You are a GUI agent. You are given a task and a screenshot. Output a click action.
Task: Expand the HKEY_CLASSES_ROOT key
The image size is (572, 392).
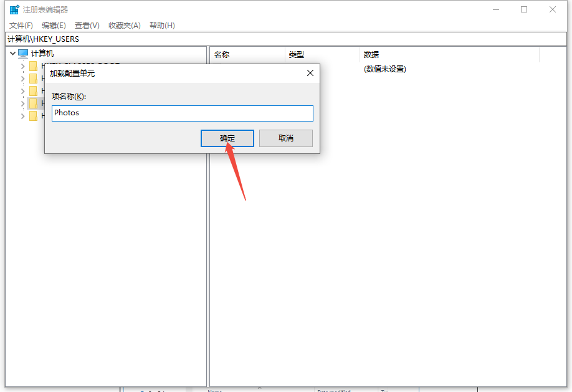23,66
